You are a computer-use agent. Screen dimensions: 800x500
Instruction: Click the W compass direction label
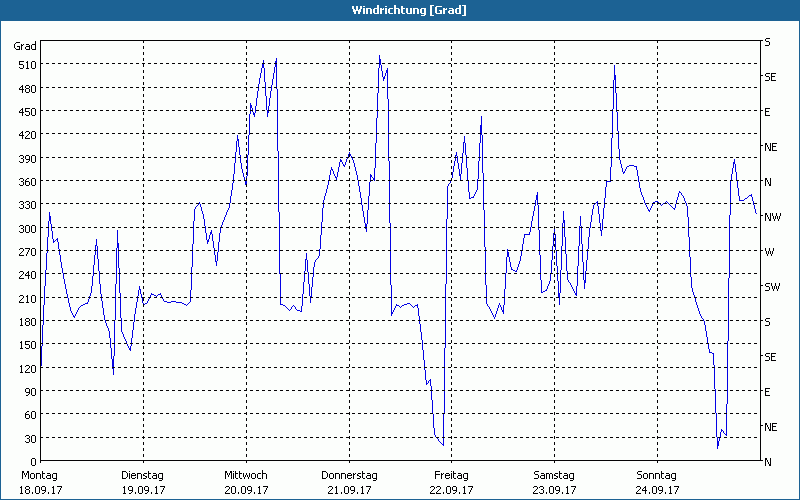point(769,252)
